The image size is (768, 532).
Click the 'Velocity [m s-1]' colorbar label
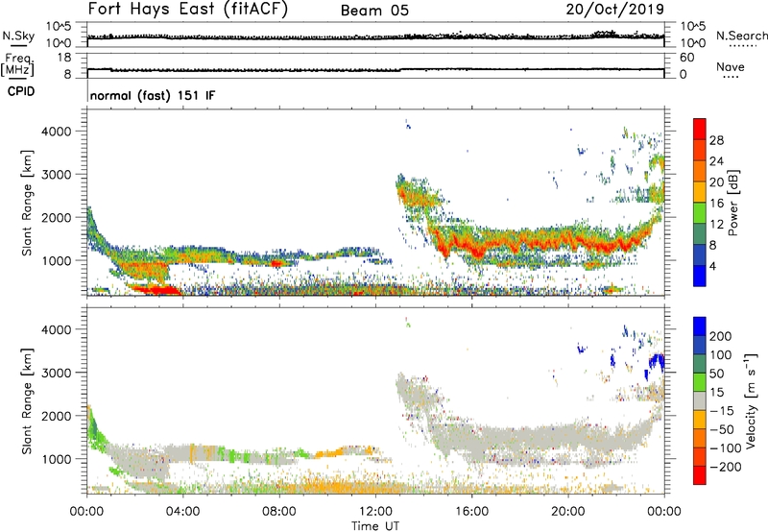coord(752,400)
